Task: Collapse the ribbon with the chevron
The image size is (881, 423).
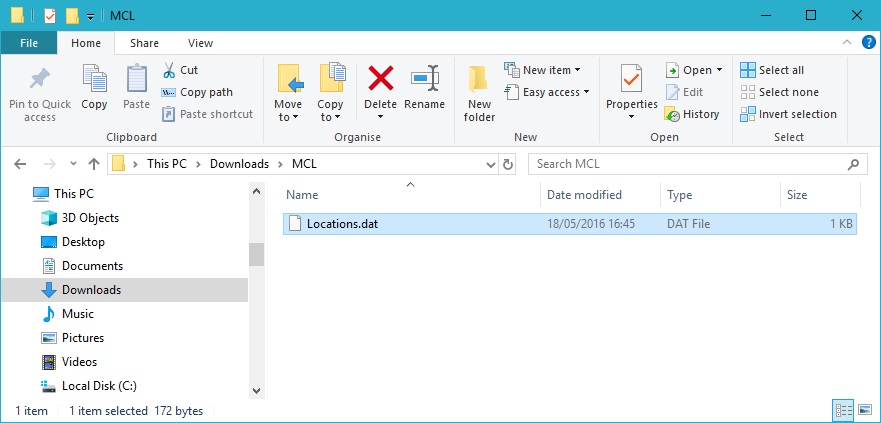Action: 846,43
